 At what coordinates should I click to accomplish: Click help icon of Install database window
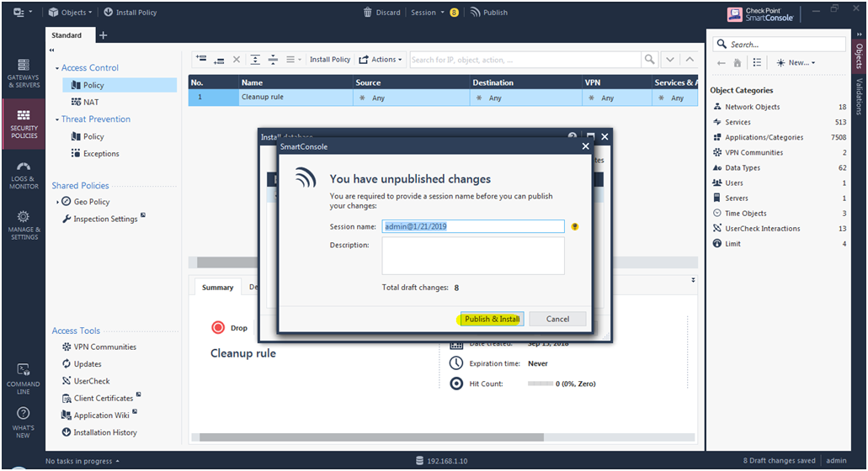[572, 136]
